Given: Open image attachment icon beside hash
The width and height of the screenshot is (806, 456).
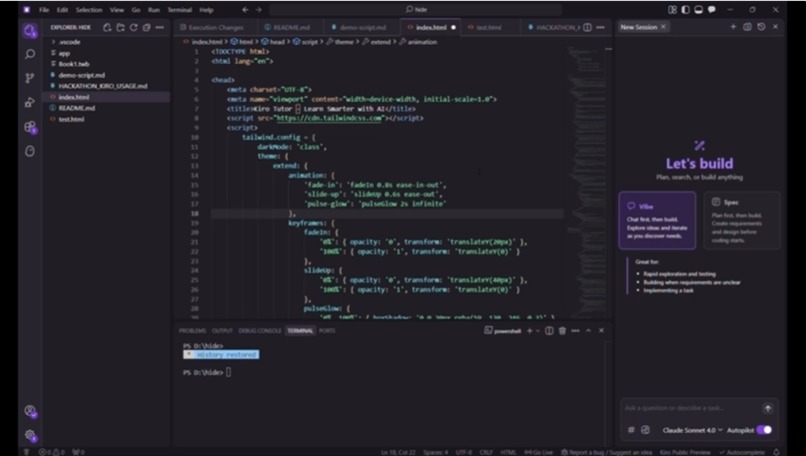Looking at the screenshot, I should coord(645,430).
